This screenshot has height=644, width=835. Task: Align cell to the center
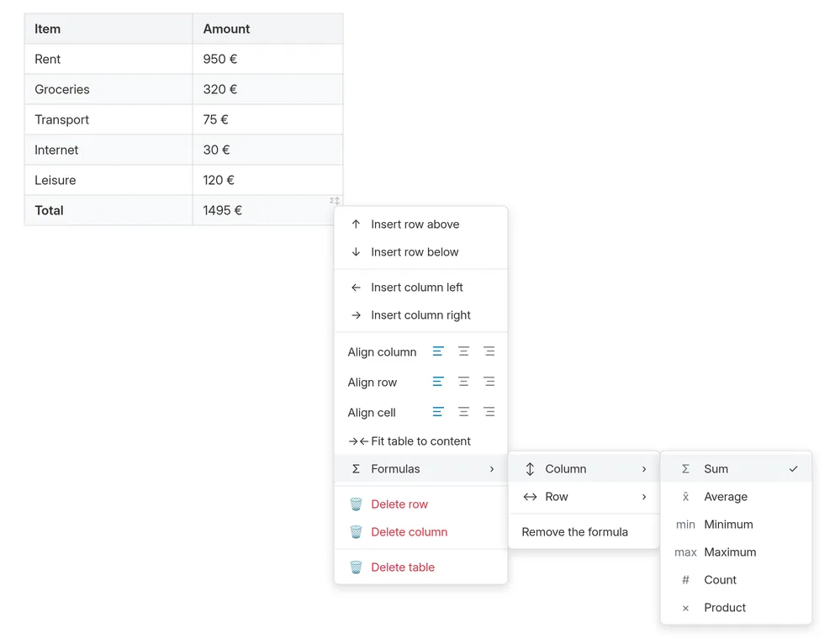click(463, 412)
